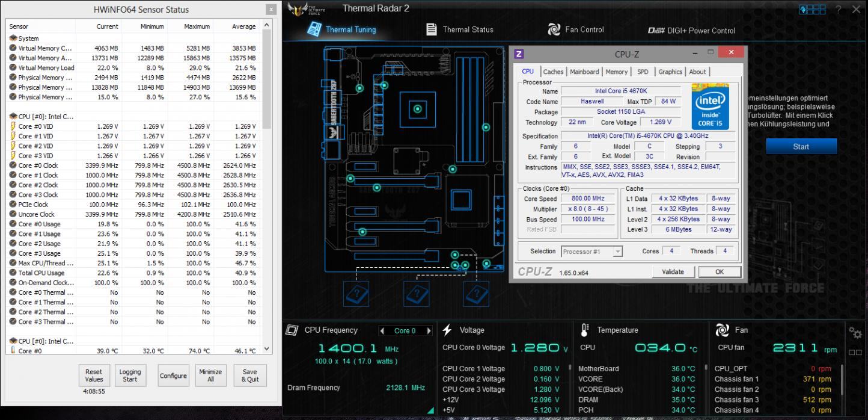This screenshot has width=868, height=420.
Task: Click the Save & Quit button
Action: click(x=249, y=375)
